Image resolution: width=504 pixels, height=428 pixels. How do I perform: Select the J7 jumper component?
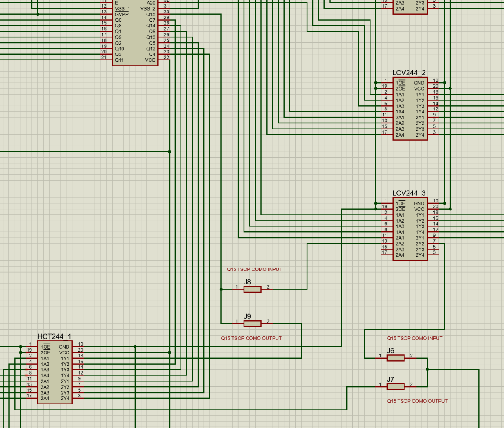[x=396, y=386]
